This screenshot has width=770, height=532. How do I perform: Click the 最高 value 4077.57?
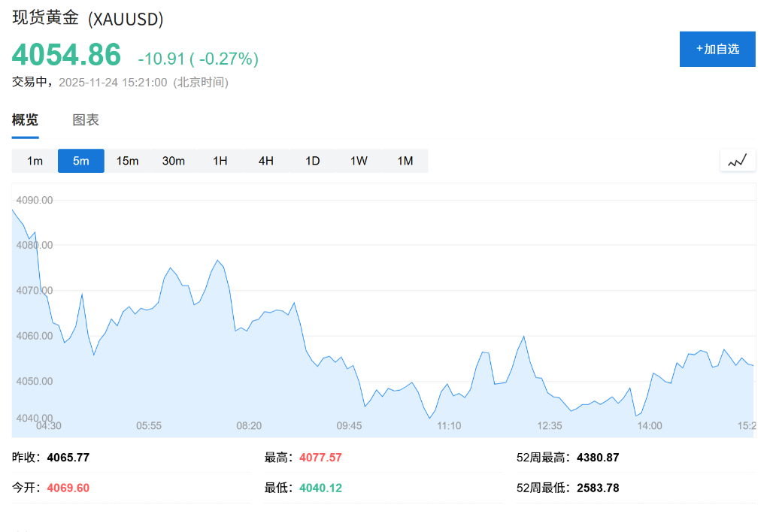tap(321, 457)
